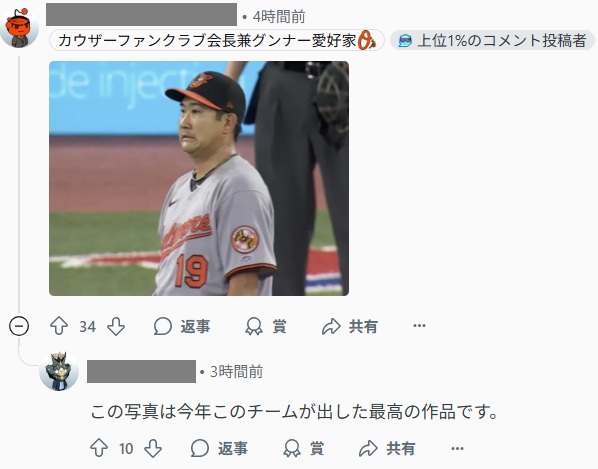Click 共有 text on the reply comment

pos(401,448)
